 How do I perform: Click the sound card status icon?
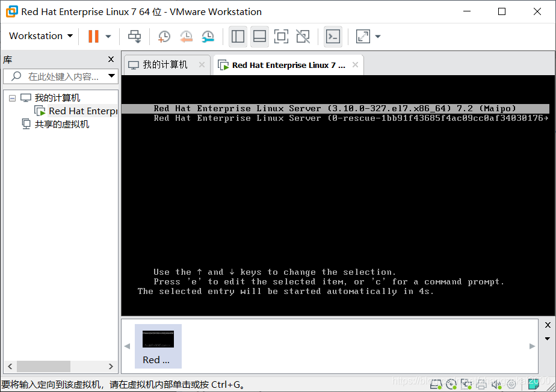(x=496, y=384)
